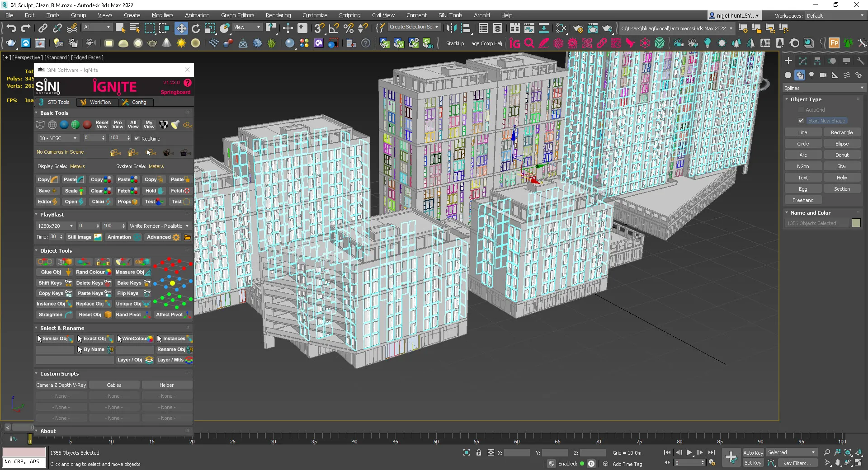Click the IgNite help question icon
This screenshot has height=470, width=868.
tap(188, 83)
